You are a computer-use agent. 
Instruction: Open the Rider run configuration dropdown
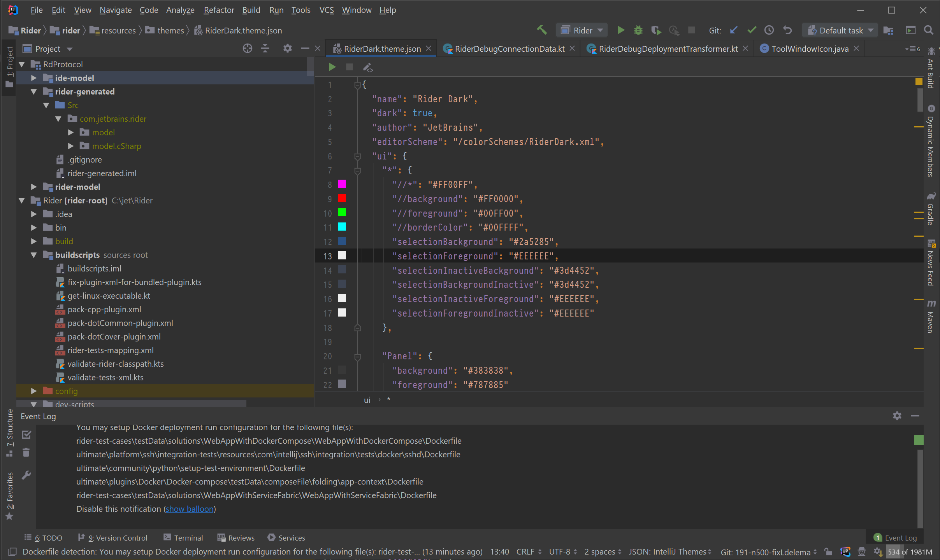[x=582, y=30]
